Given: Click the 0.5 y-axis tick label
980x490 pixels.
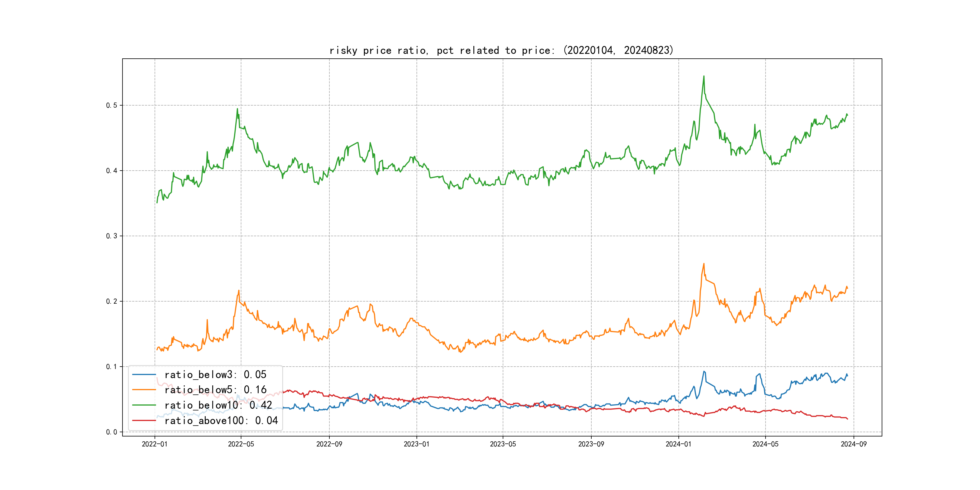Looking at the screenshot, I should click(112, 105).
